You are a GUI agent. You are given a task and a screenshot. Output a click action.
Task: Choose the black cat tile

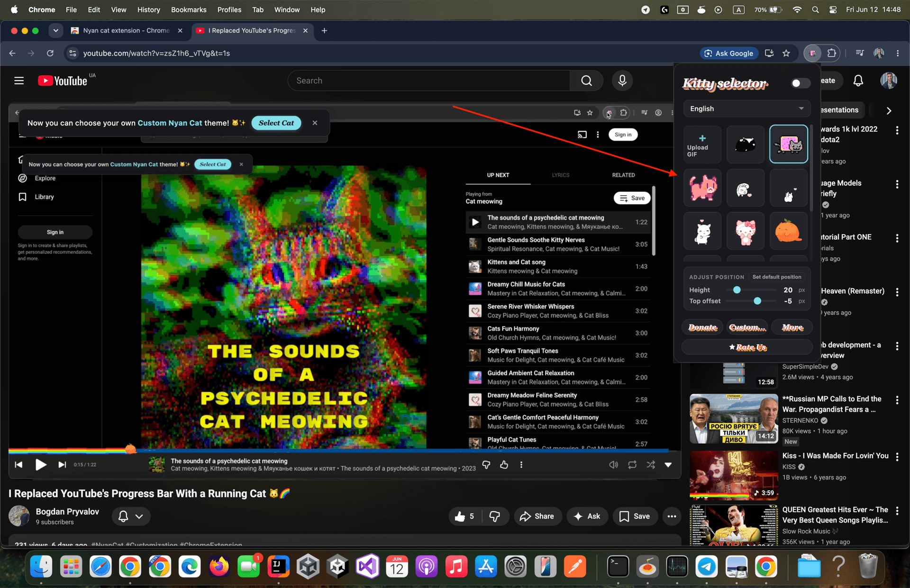click(746, 145)
